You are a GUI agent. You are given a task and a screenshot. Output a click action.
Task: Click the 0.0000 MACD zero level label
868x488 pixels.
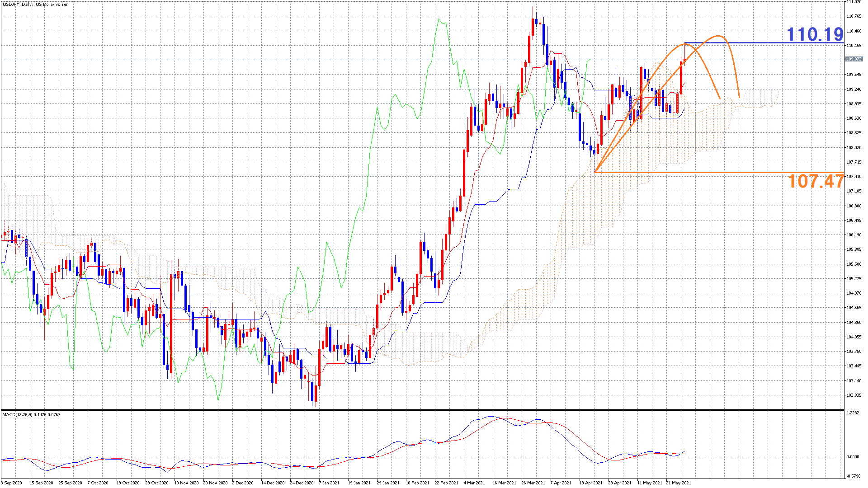(853, 456)
